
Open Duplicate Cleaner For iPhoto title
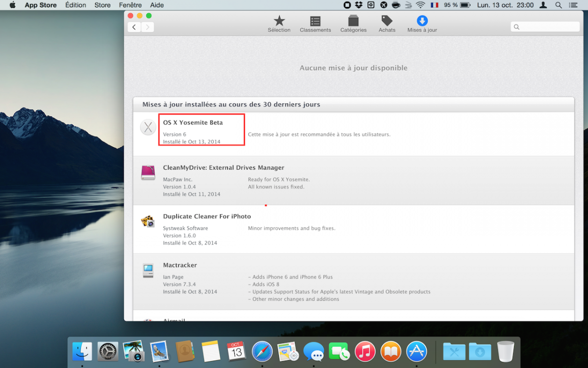tap(207, 216)
